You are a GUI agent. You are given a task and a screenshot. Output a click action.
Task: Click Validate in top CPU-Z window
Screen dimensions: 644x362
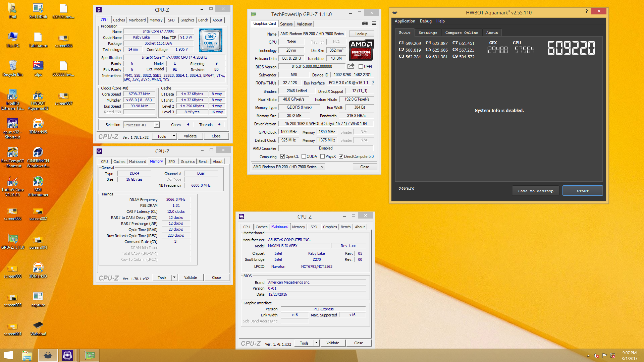(190, 136)
